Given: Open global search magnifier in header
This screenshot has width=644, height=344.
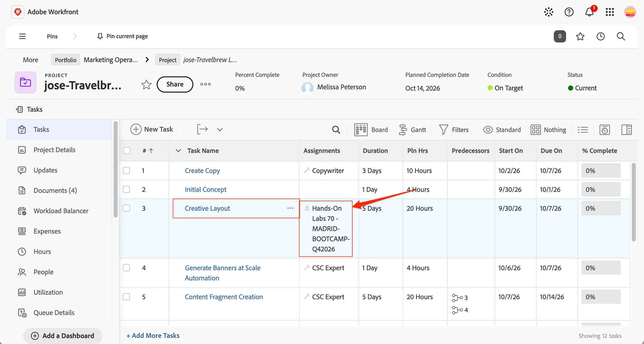Looking at the screenshot, I should coord(621,36).
